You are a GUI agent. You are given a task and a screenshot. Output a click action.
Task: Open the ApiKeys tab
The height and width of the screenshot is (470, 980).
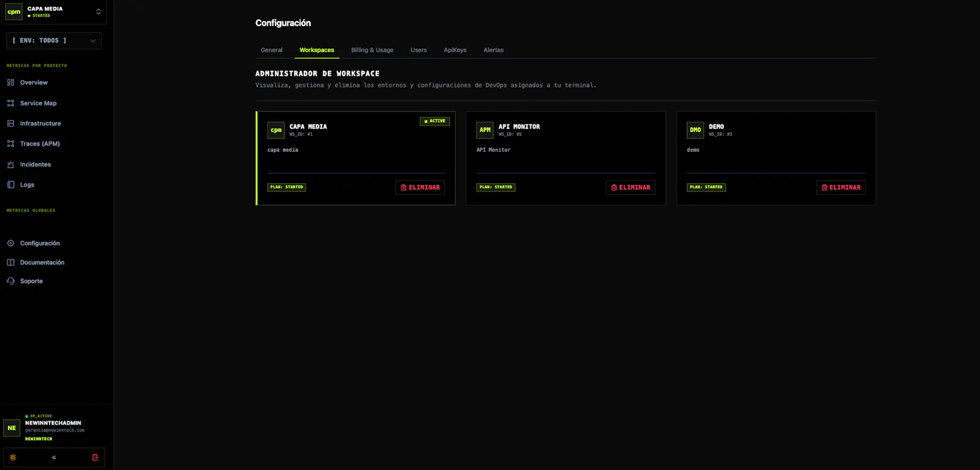455,50
